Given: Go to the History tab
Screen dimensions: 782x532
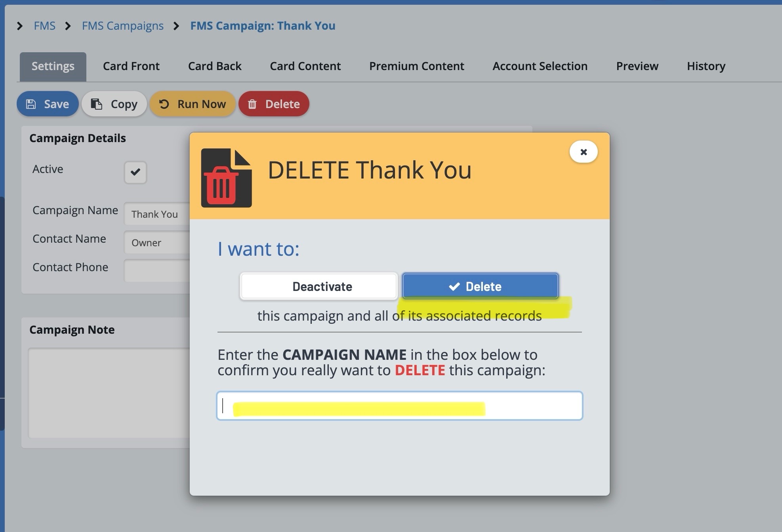Looking at the screenshot, I should [706, 66].
